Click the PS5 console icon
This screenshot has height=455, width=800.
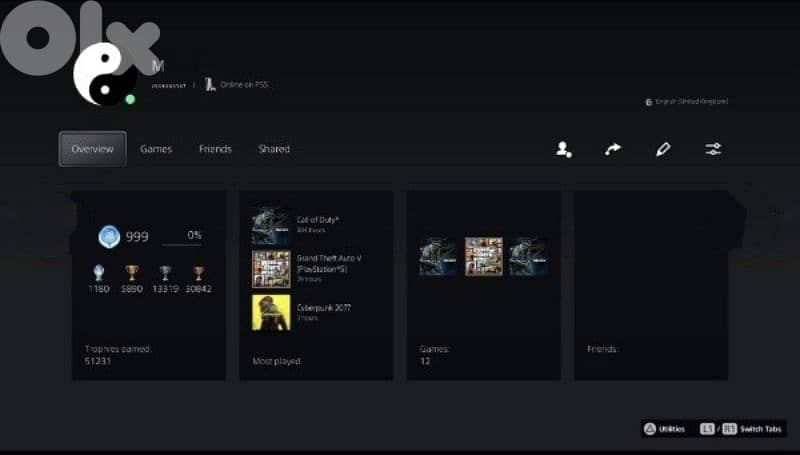pyautogui.click(x=210, y=84)
